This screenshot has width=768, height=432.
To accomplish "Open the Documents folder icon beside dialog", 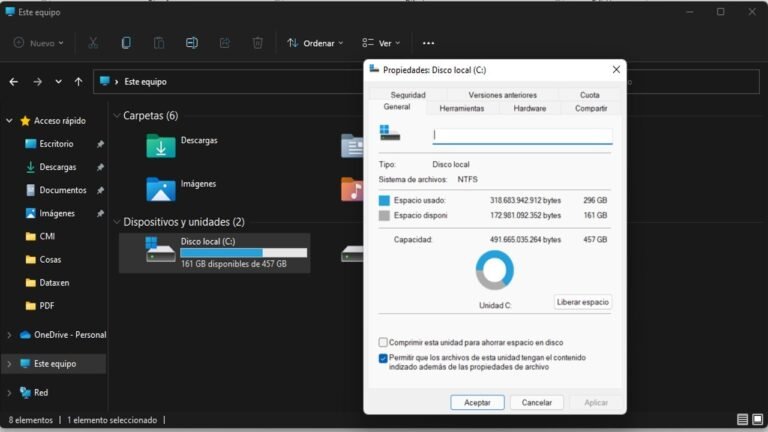I will (x=352, y=146).
